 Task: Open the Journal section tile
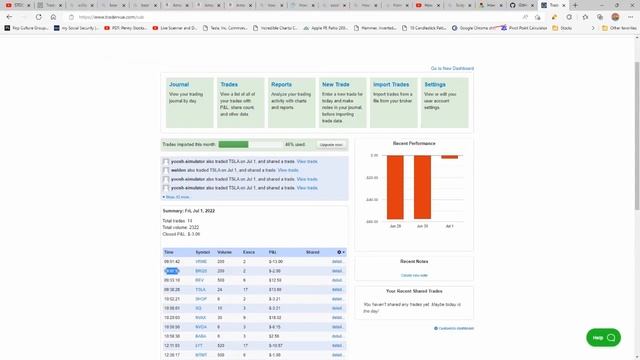click(189, 102)
